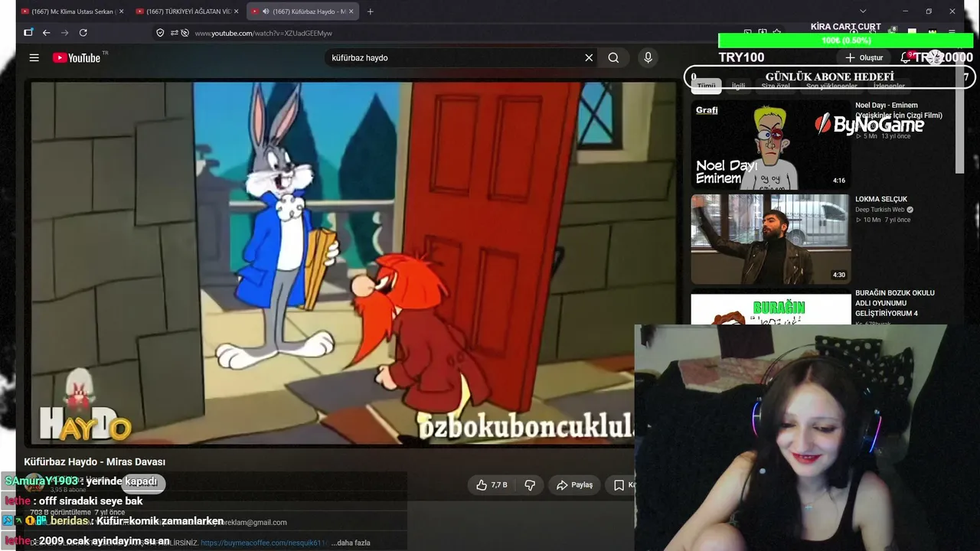The width and height of the screenshot is (980, 551).
Task: Expand description with ...daha fazla
Action: [351, 543]
